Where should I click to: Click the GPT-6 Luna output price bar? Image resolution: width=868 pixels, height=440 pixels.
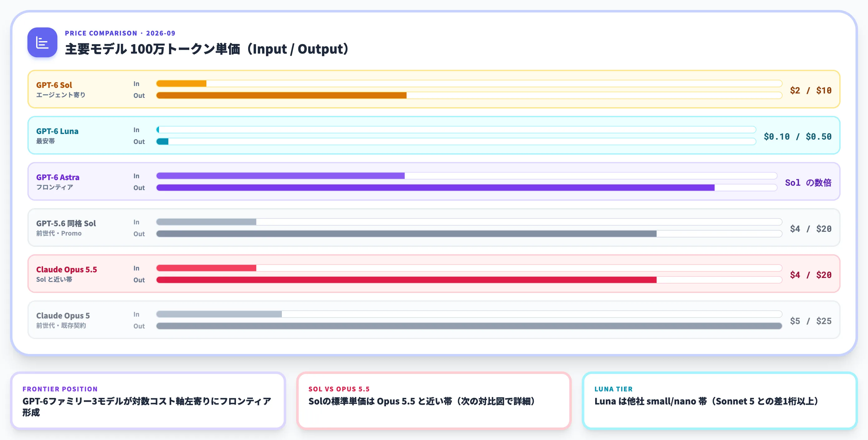456,141
